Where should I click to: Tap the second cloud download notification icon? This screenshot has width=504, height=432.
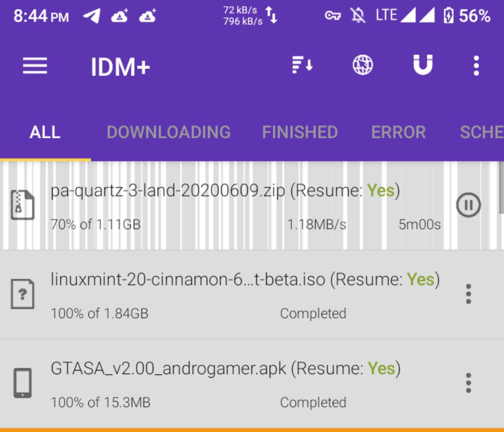[148, 16]
